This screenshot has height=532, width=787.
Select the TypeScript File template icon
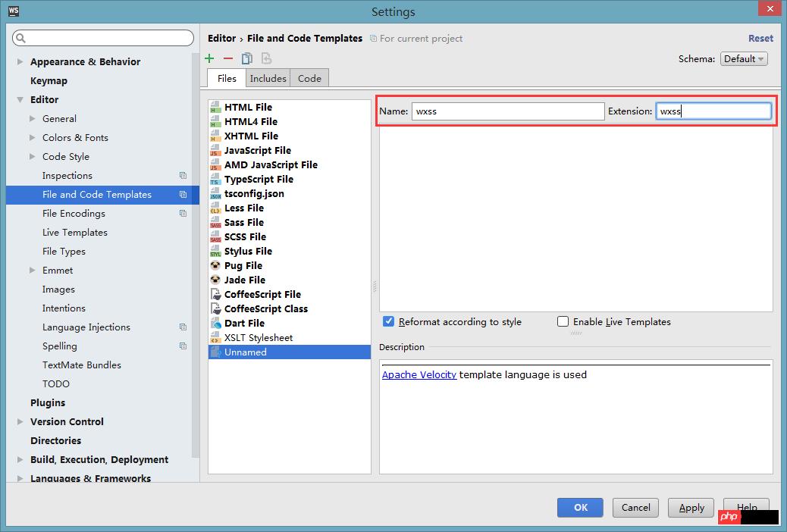[215, 180]
